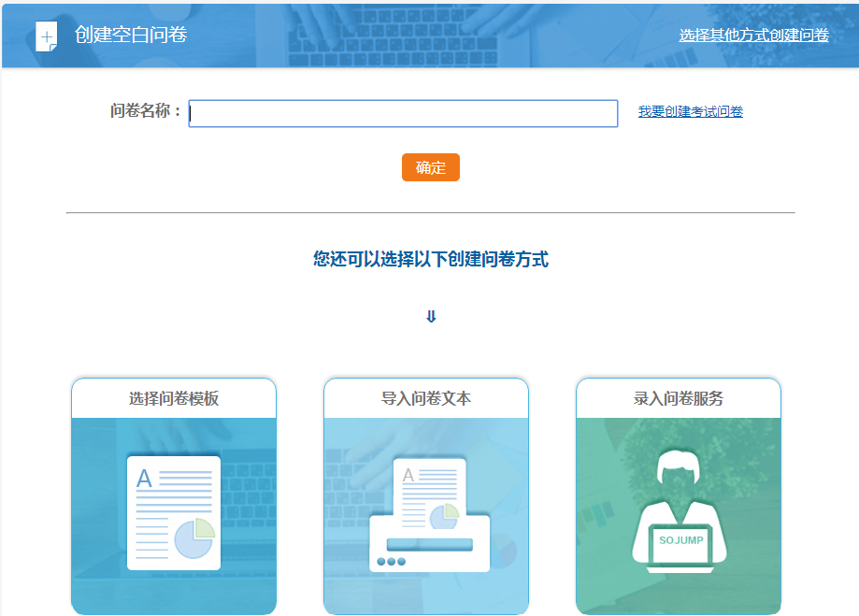Click the blue down arrow icon below the heading
859x616 pixels.
coord(429,315)
